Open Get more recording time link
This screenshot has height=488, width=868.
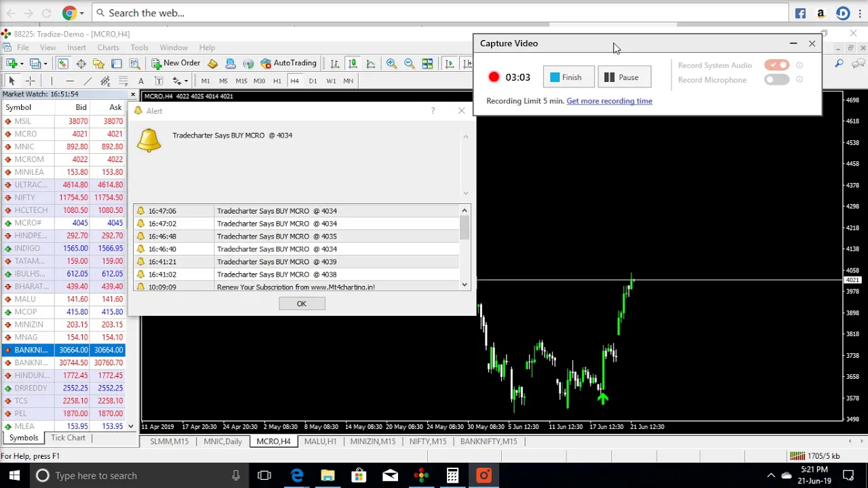609,101
